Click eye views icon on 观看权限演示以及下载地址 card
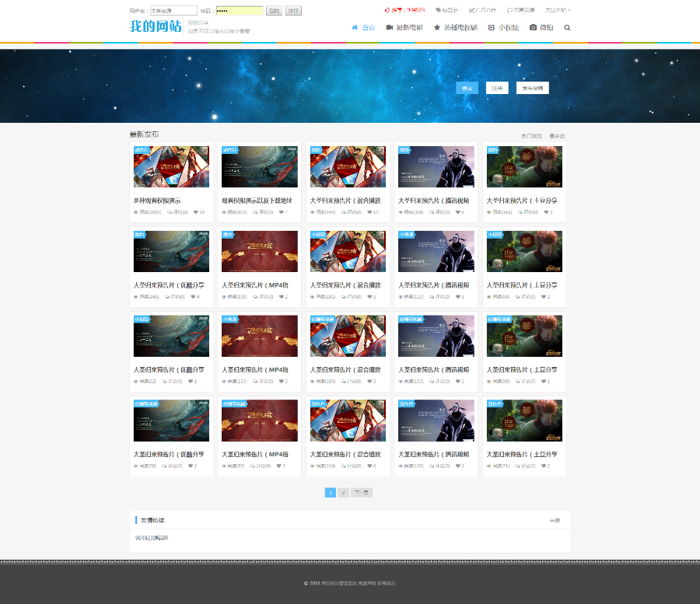700x604 pixels. tap(224, 212)
